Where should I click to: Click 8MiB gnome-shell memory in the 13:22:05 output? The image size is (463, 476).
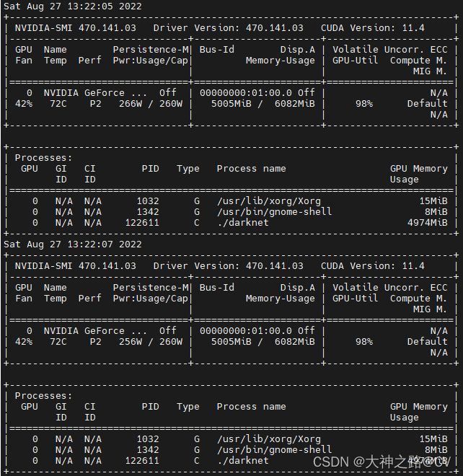click(x=436, y=212)
